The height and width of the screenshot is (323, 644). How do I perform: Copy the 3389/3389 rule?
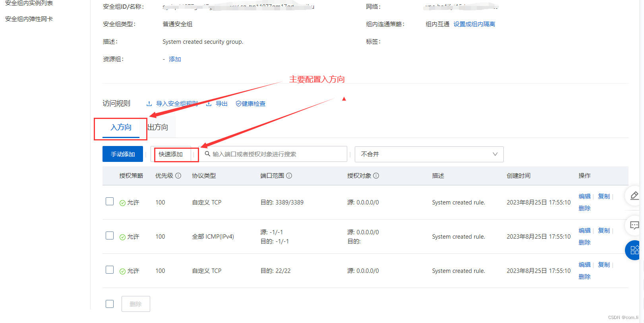[604, 197]
